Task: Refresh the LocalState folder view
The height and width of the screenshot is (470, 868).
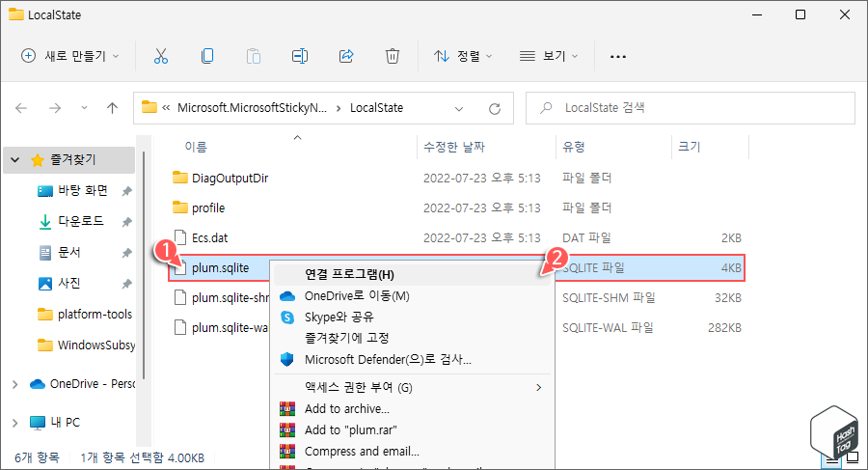Action: [495, 109]
